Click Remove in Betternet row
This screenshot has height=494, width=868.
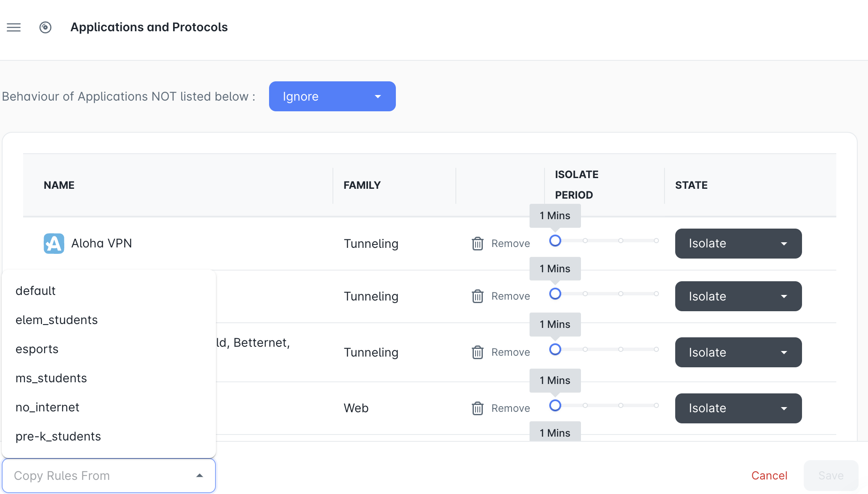pyautogui.click(x=511, y=352)
